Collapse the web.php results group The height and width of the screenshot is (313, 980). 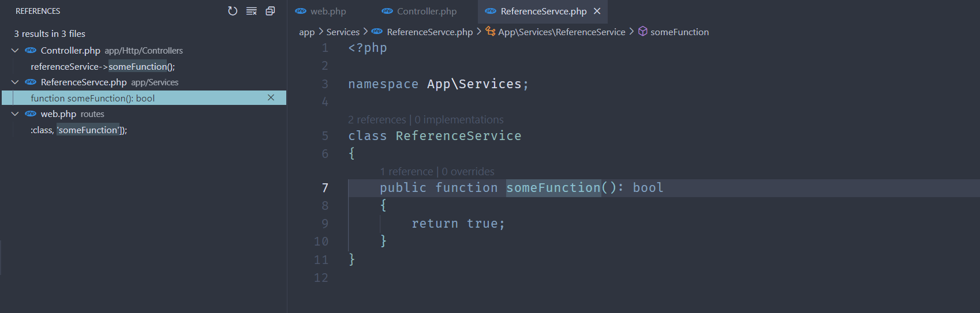(x=15, y=114)
